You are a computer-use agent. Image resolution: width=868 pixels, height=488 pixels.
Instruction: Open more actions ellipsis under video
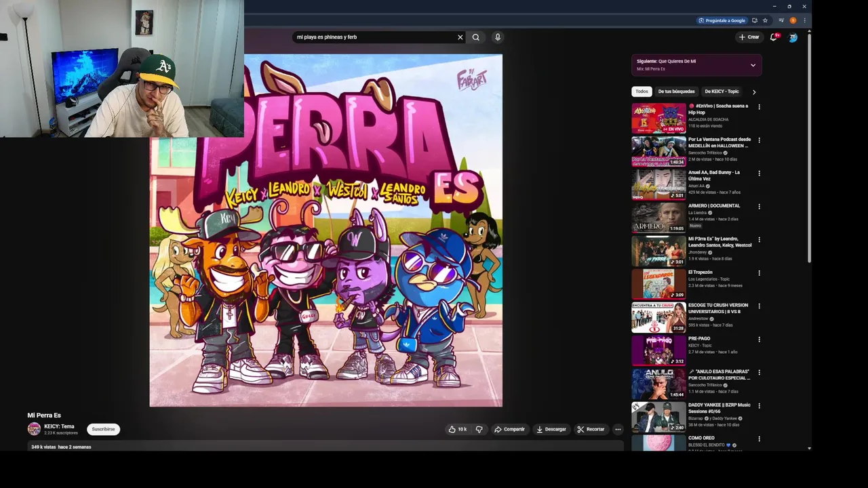pos(618,429)
